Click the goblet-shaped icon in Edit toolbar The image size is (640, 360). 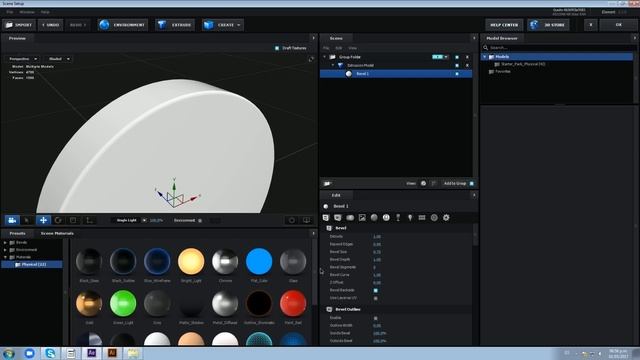click(398, 218)
